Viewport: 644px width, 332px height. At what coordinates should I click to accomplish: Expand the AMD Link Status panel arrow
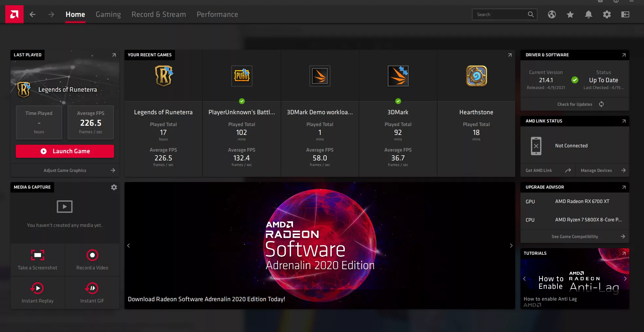pos(624,121)
